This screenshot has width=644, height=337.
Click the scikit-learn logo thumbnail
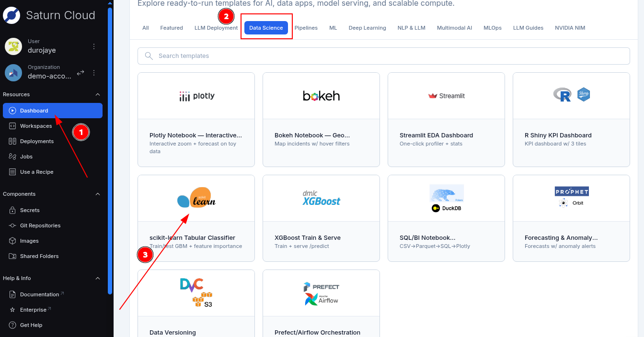(196, 198)
